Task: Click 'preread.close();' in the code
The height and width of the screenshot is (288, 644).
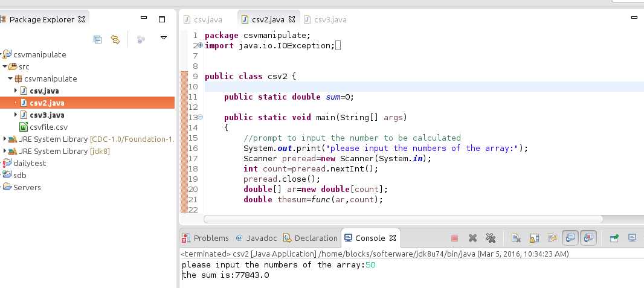Action: (282, 179)
